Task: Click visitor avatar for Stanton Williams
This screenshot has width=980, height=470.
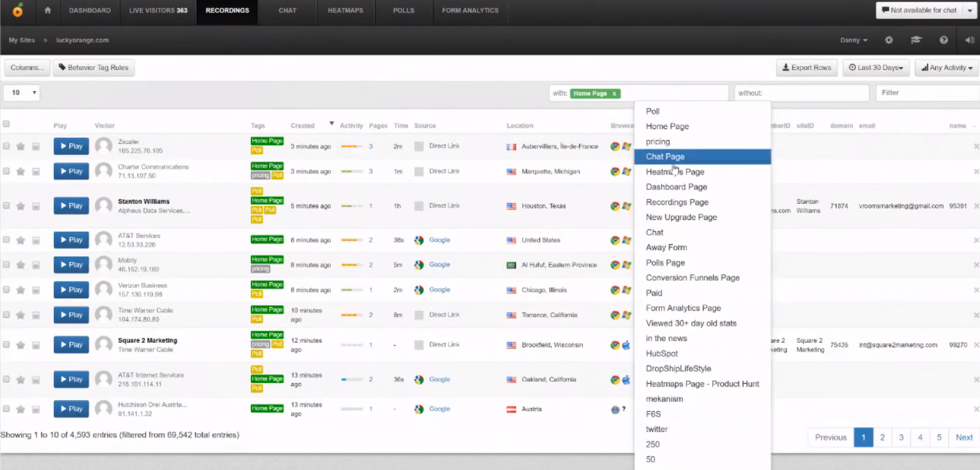Action: (104, 205)
